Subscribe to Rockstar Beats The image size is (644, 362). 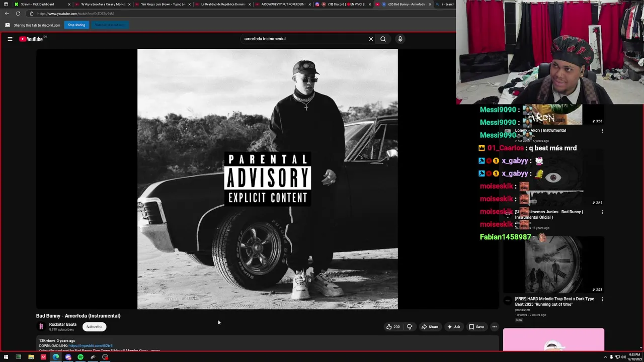[x=94, y=327]
